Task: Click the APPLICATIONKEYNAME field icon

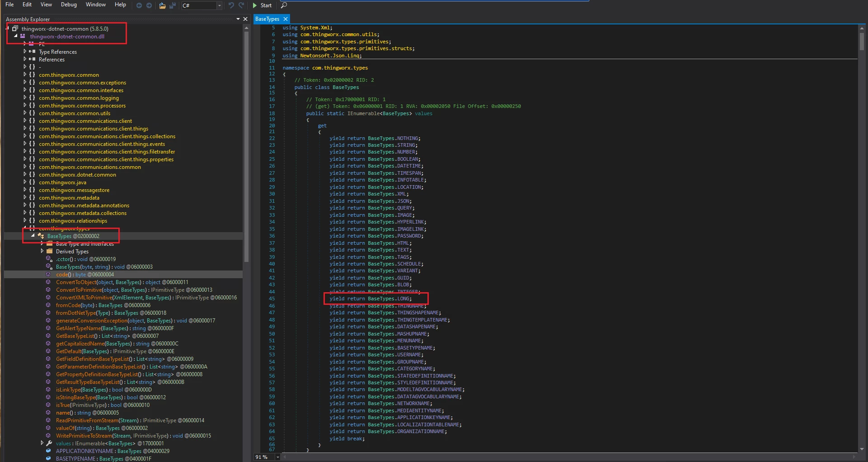Action: click(48, 451)
